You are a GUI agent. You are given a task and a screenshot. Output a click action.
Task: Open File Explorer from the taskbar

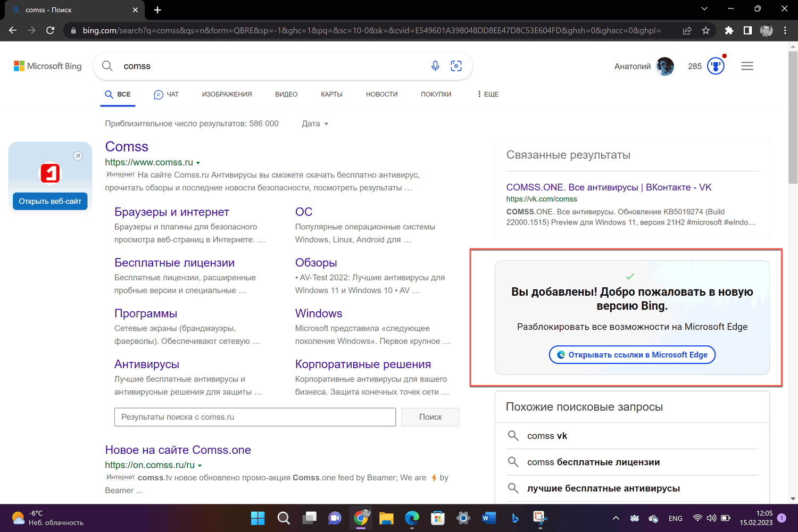[386, 518]
